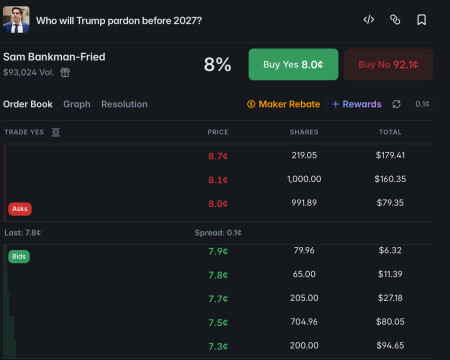The image size is (450, 360).
Task: Click the gift rewards icon beside volume
Action: coord(65,72)
